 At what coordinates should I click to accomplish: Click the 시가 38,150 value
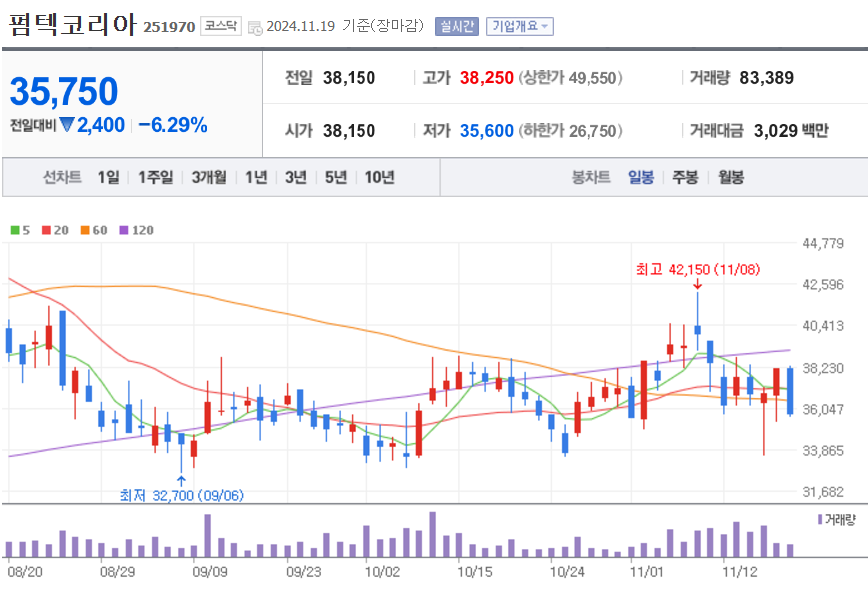click(349, 131)
